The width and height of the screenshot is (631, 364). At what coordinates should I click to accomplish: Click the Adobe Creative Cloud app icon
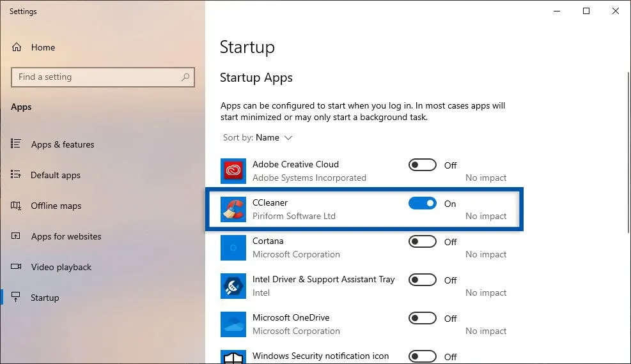pyautogui.click(x=233, y=171)
